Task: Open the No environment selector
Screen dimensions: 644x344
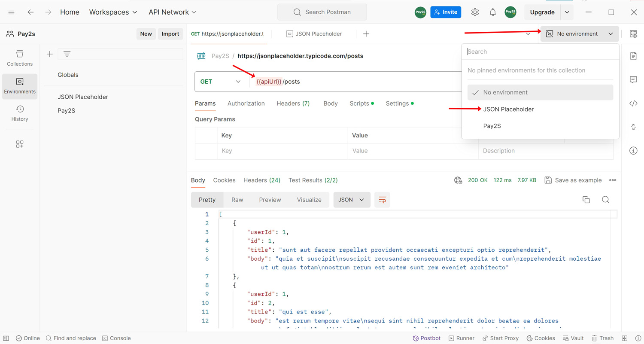Action: click(580, 34)
